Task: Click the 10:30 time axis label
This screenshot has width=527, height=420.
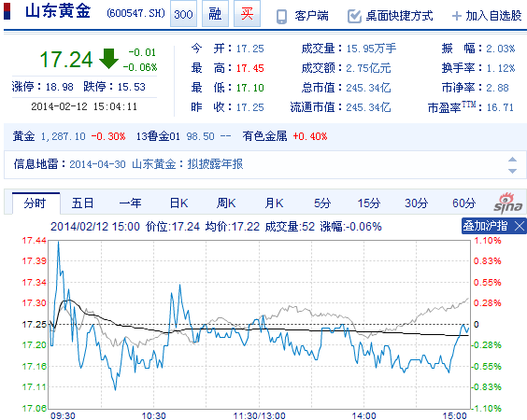Action: (x=153, y=415)
